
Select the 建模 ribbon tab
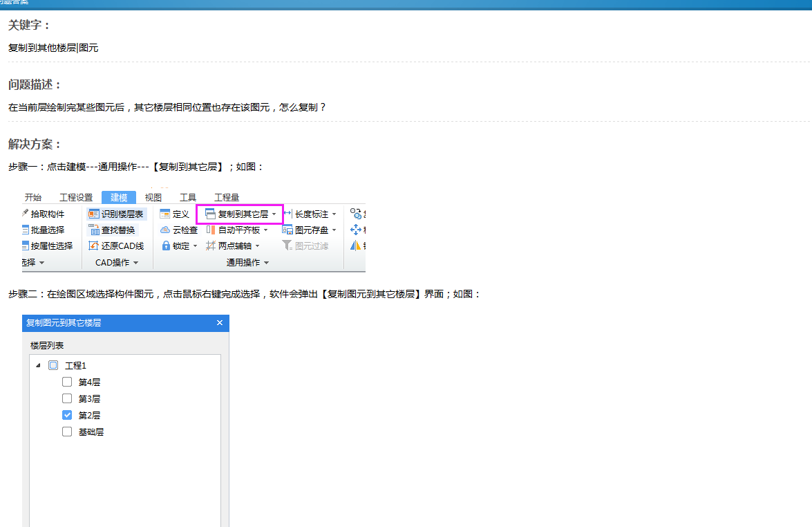tap(119, 197)
